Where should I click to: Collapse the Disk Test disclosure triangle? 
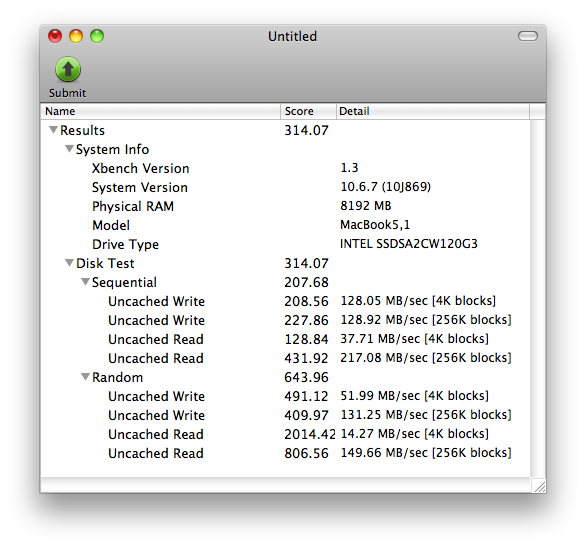point(69,263)
